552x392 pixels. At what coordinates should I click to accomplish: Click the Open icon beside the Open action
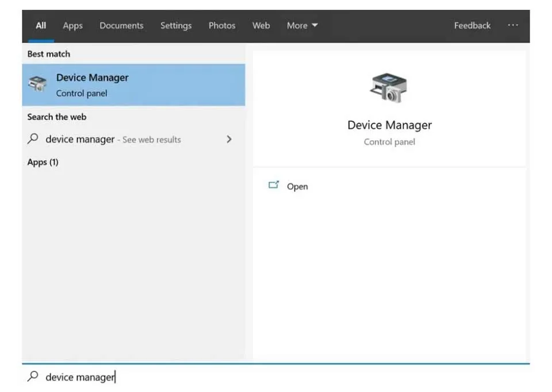[x=274, y=185]
